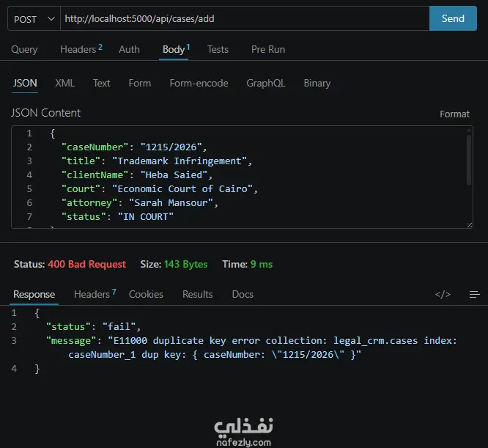Image resolution: width=488 pixels, height=448 pixels.
Task: Click the "court" Economic Court of Cairo line
Action: [x=159, y=189]
